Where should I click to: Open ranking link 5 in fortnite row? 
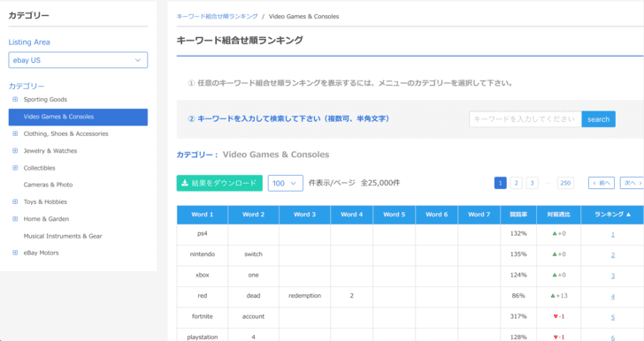point(613,317)
